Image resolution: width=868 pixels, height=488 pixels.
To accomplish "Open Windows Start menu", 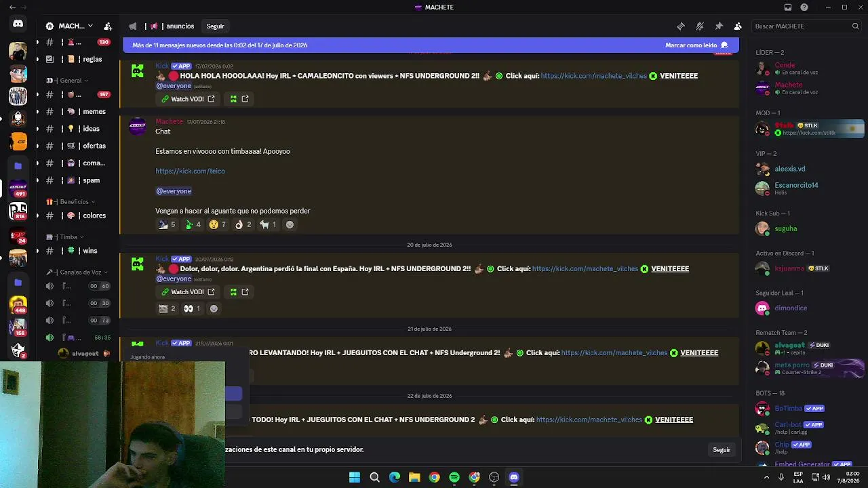I will click(x=355, y=477).
